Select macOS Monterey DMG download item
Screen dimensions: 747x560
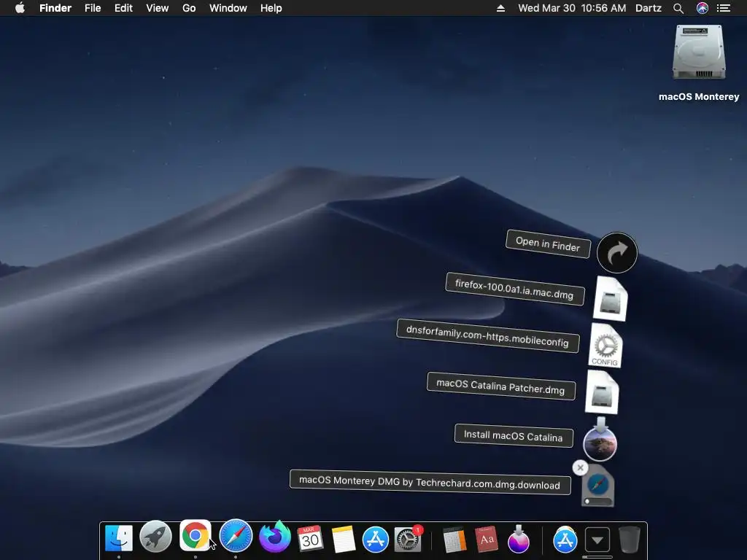[598, 486]
